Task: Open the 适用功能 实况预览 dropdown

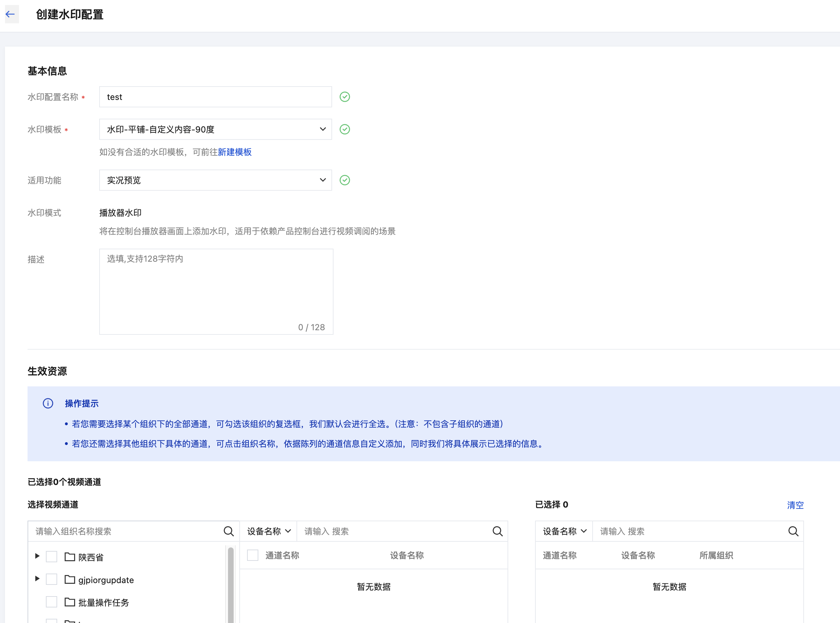Action: [215, 180]
